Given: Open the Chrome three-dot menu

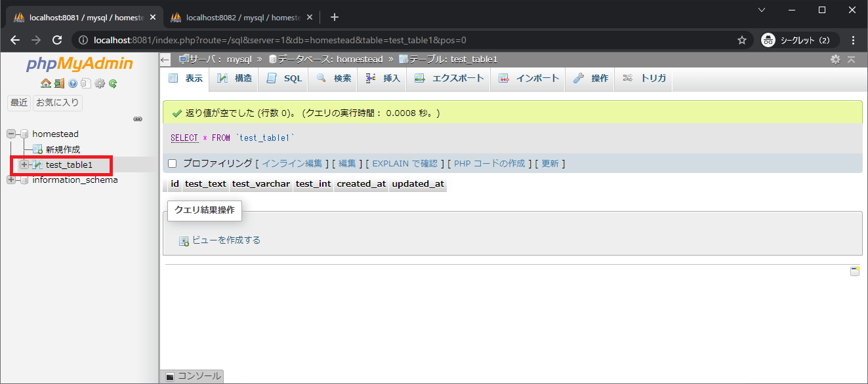Looking at the screenshot, I should (853, 40).
